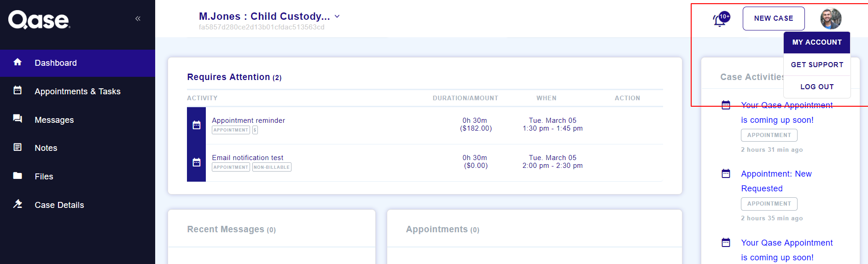Open the Notes icon in sidebar
This screenshot has height=264, width=868.
[17, 147]
